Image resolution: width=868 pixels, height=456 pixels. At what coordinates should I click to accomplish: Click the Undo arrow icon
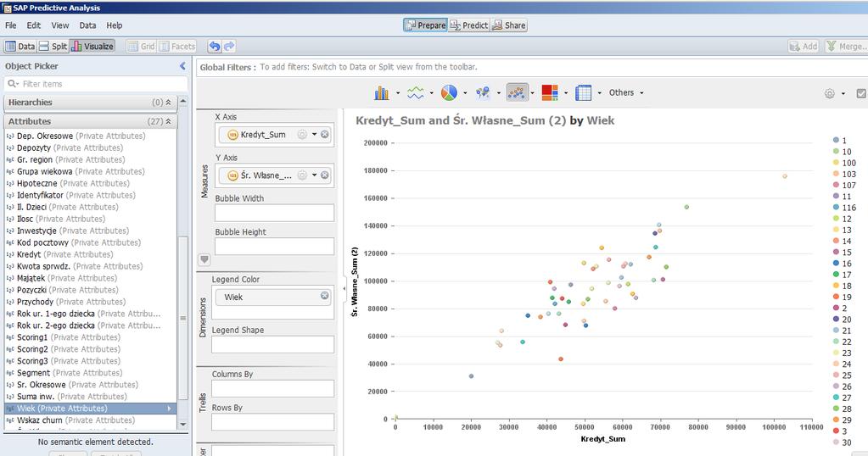[214, 47]
